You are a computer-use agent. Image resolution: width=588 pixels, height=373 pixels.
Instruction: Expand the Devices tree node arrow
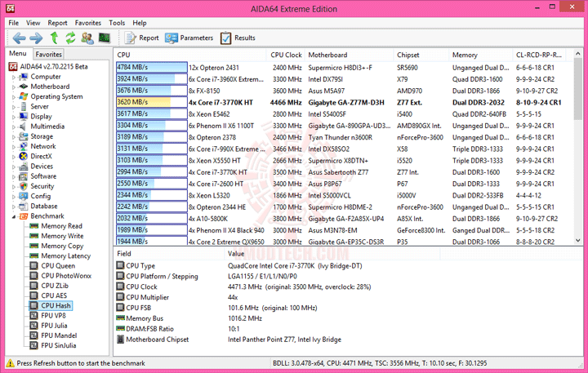pos(14,167)
